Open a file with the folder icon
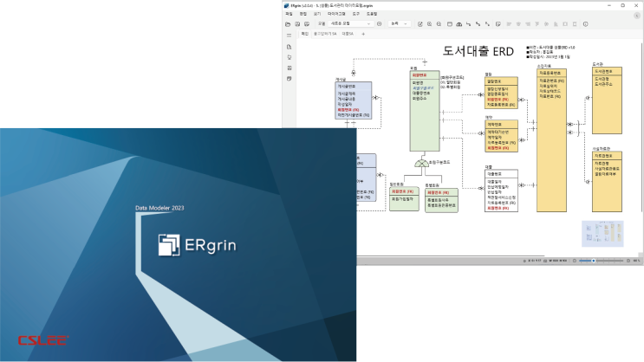Screen dimensions: 644x362 point(288,24)
